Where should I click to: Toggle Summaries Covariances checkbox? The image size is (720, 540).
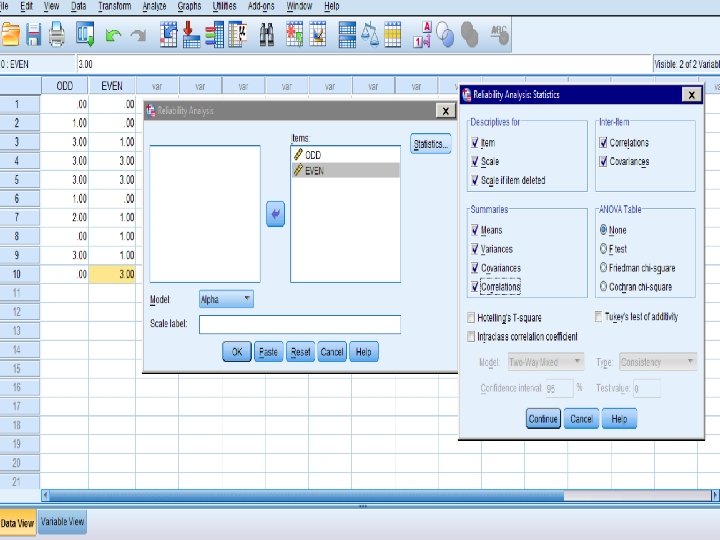(x=475, y=268)
